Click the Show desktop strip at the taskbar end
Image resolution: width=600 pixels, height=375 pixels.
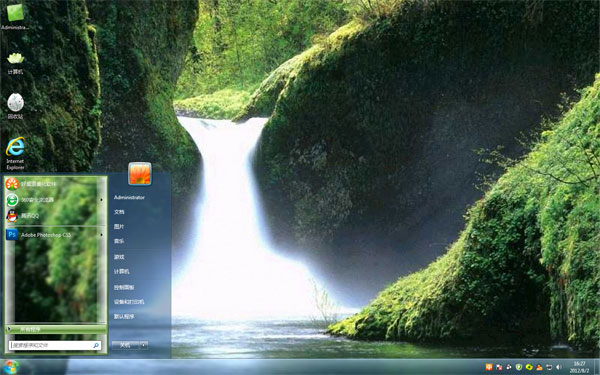pyautogui.click(x=597, y=367)
